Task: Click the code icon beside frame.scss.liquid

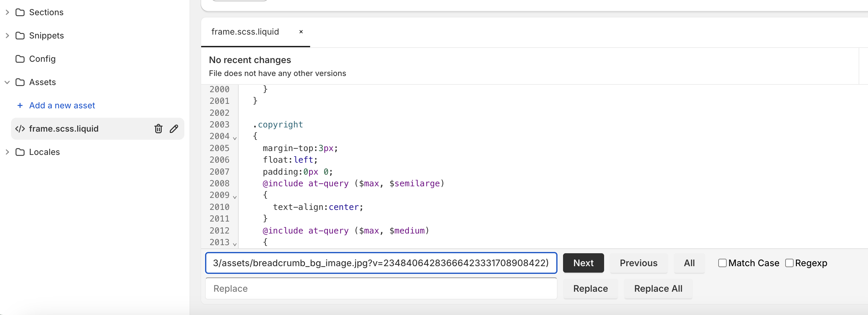Action: tap(20, 129)
